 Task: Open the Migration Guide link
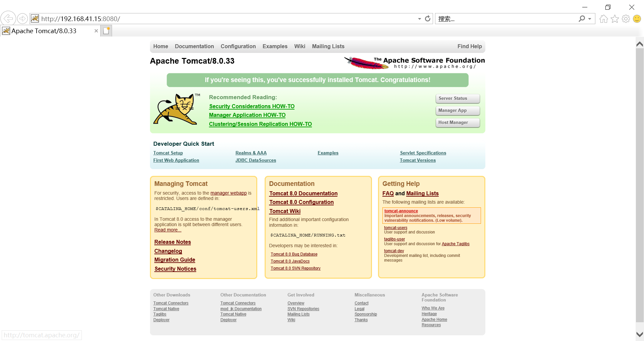(x=175, y=260)
